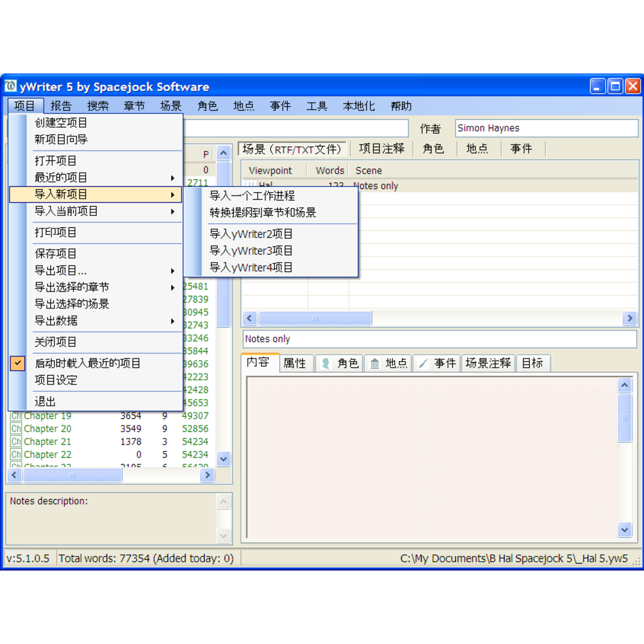Open the 搜索 menu
Image resolution: width=644 pixels, height=644 pixels.
(98, 106)
